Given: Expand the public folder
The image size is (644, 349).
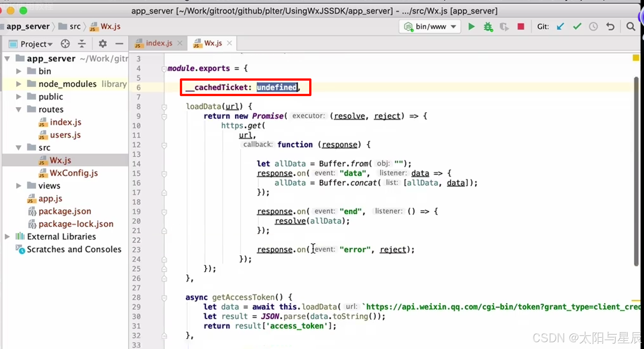Looking at the screenshot, I should 18,97.
